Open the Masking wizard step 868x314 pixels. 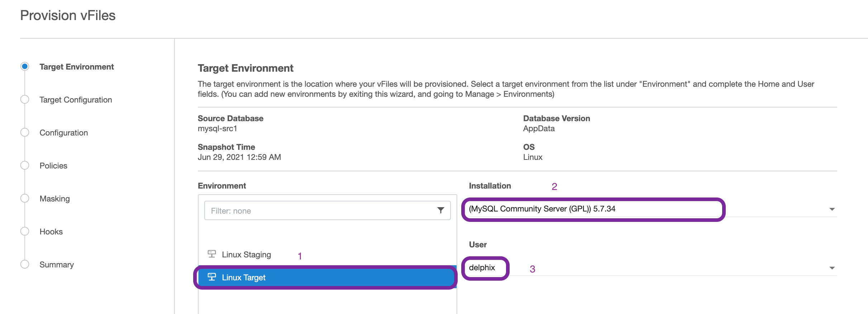[x=54, y=199]
